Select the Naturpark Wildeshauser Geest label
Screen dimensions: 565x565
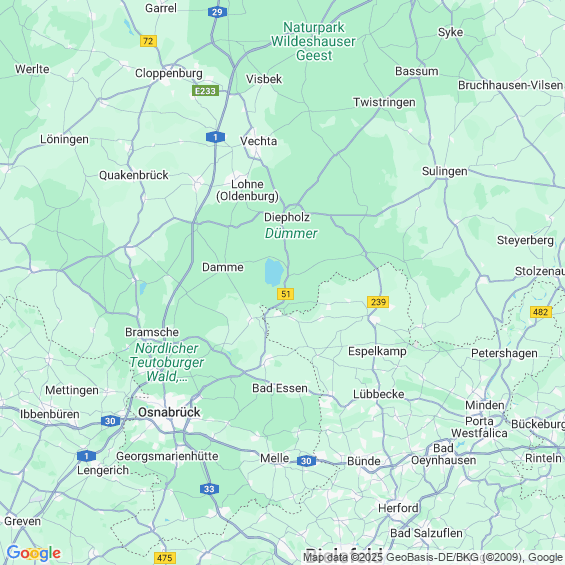[313, 41]
